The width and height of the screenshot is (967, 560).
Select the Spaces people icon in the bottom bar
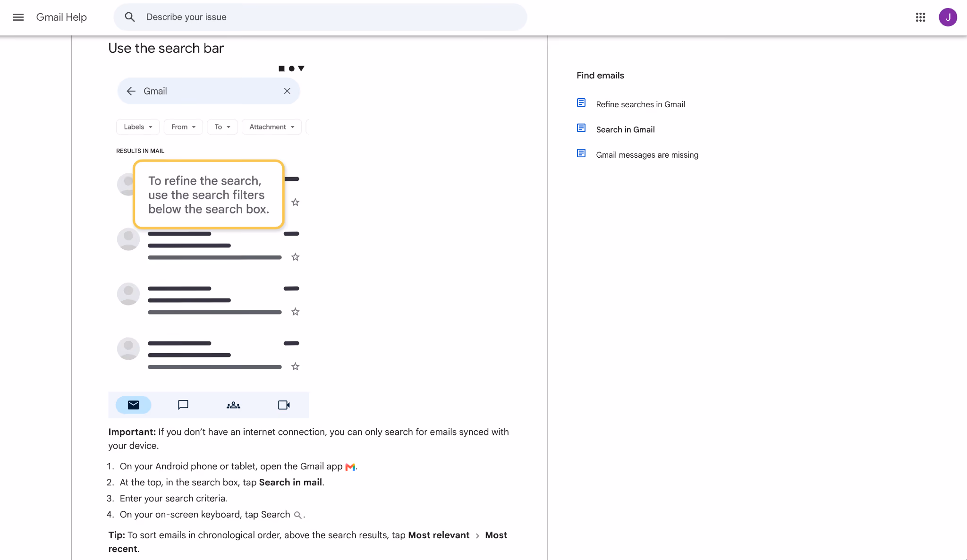233,405
